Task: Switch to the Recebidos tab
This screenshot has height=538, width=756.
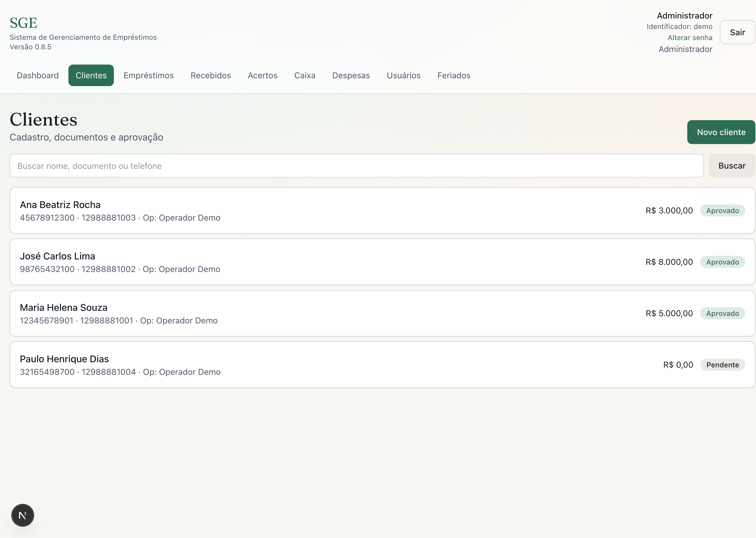Action: pos(211,75)
